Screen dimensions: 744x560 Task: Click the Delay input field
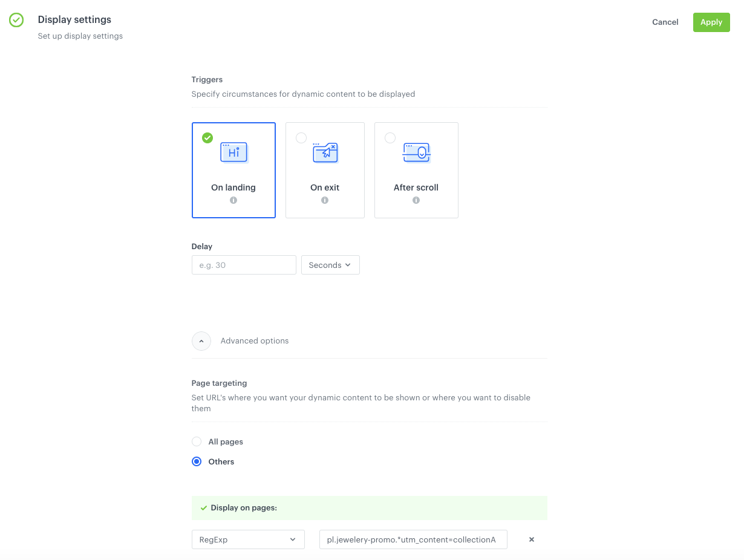[x=244, y=265]
